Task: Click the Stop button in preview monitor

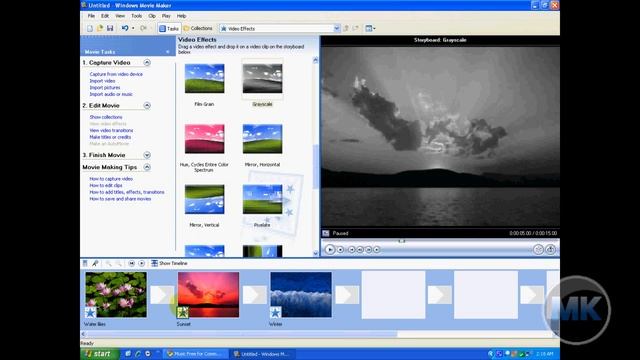Action: click(340, 249)
